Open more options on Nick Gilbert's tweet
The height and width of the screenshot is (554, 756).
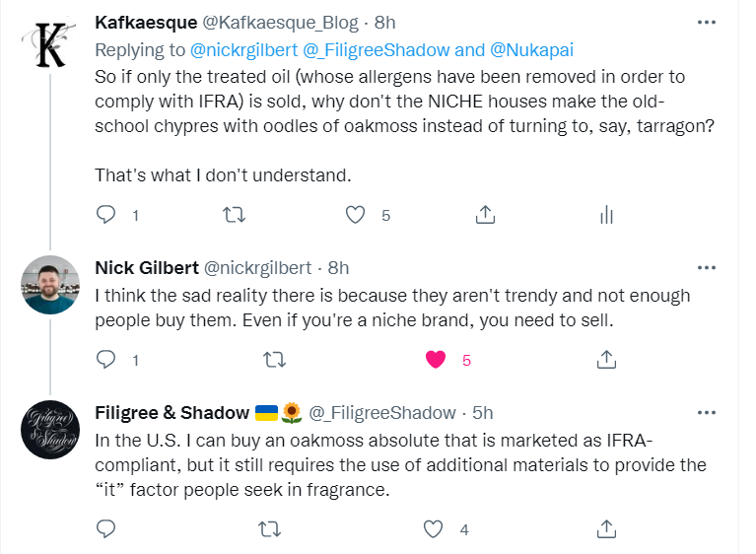point(706,267)
